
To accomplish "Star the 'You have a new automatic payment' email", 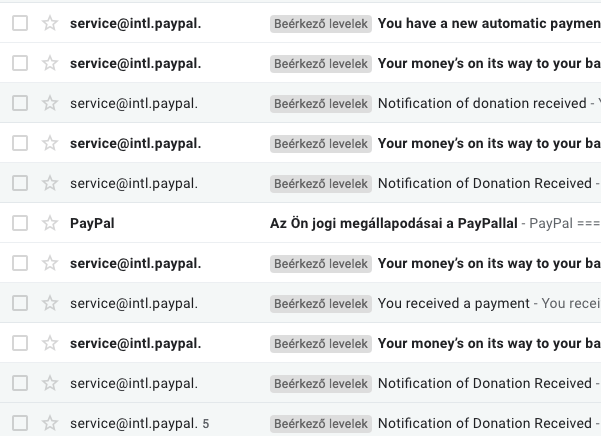I will pyautogui.click(x=50, y=23).
